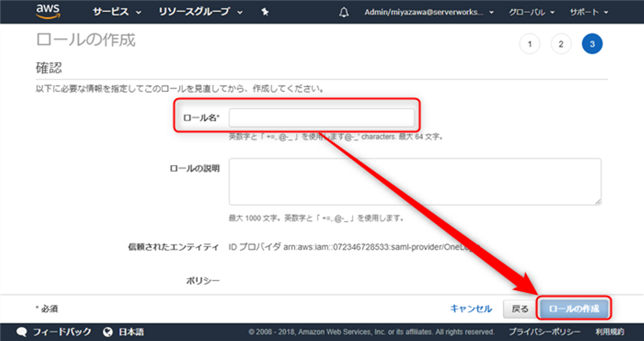
Task: Click the globe language icon
Action: (x=107, y=332)
